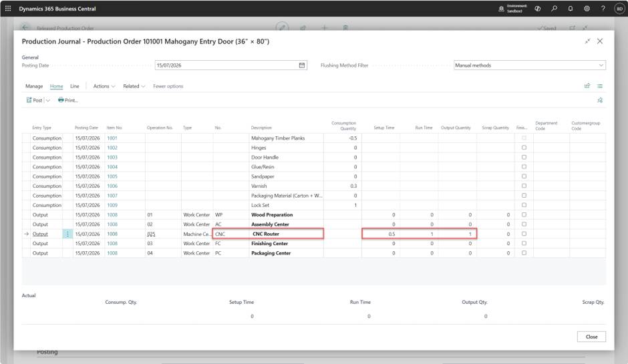Image resolution: width=628 pixels, height=364 pixels.
Task: Click the Print printer icon
Action: pos(61,100)
